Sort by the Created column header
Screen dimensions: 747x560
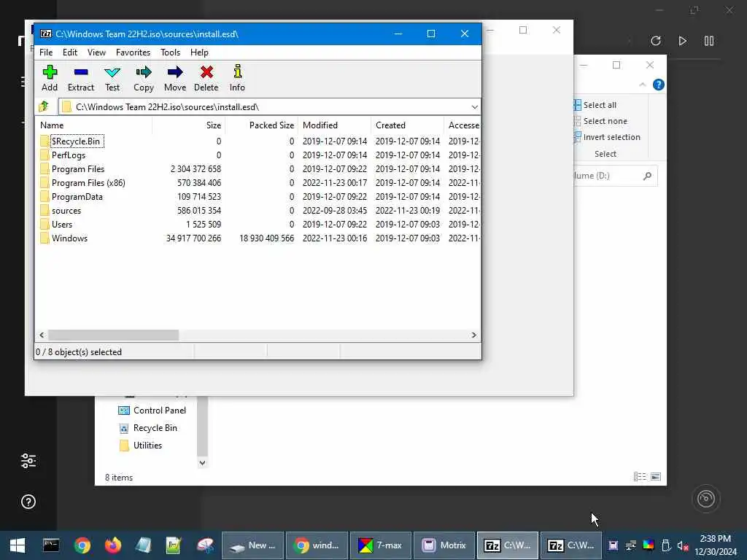pos(407,125)
